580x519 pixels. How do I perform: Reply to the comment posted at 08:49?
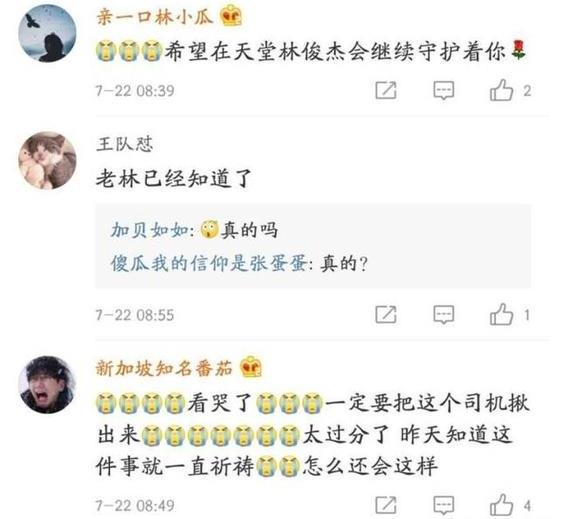coord(444,505)
